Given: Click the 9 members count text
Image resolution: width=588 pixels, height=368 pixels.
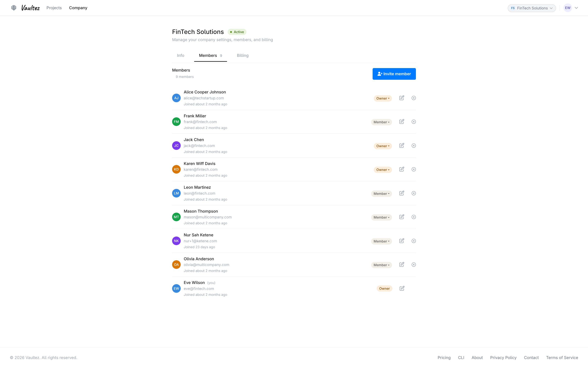Looking at the screenshot, I should (185, 77).
